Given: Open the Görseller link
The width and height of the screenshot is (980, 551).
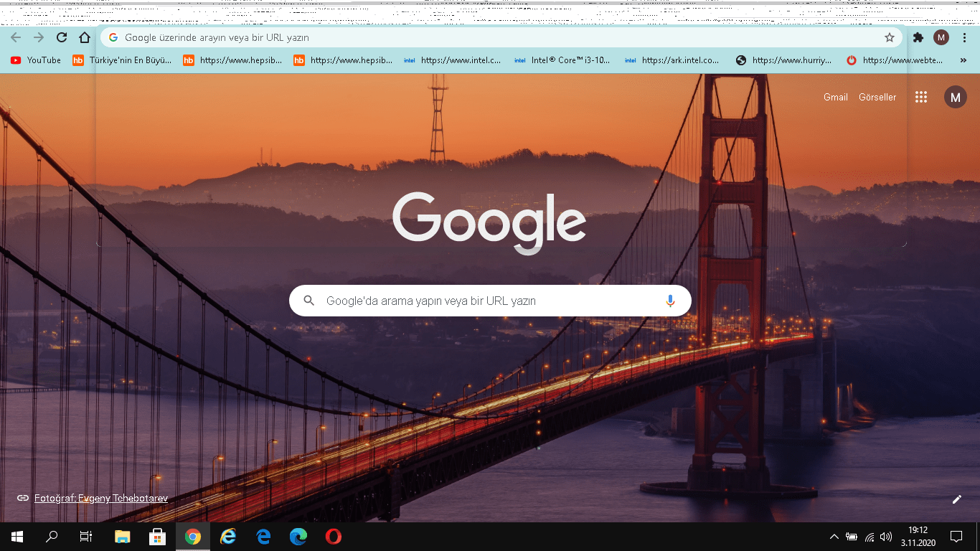Looking at the screenshot, I should point(877,97).
